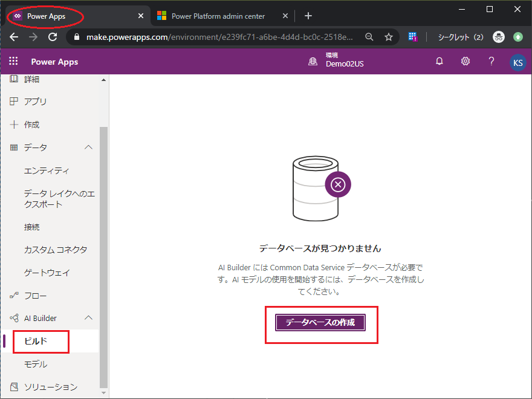The height and width of the screenshot is (399, 532).
Task: Go back with the browser back arrow
Action: click(x=14, y=37)
